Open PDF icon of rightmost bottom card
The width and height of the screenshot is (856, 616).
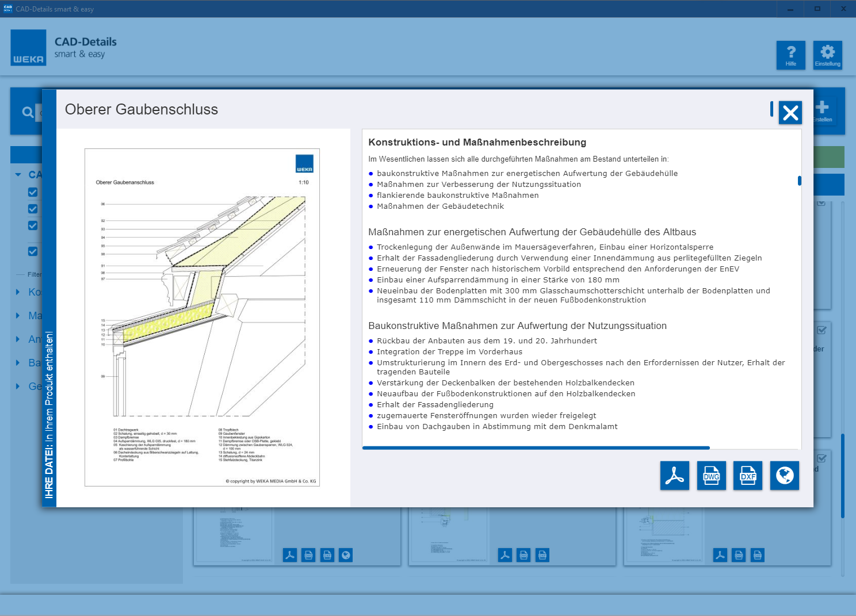[720, 555]
